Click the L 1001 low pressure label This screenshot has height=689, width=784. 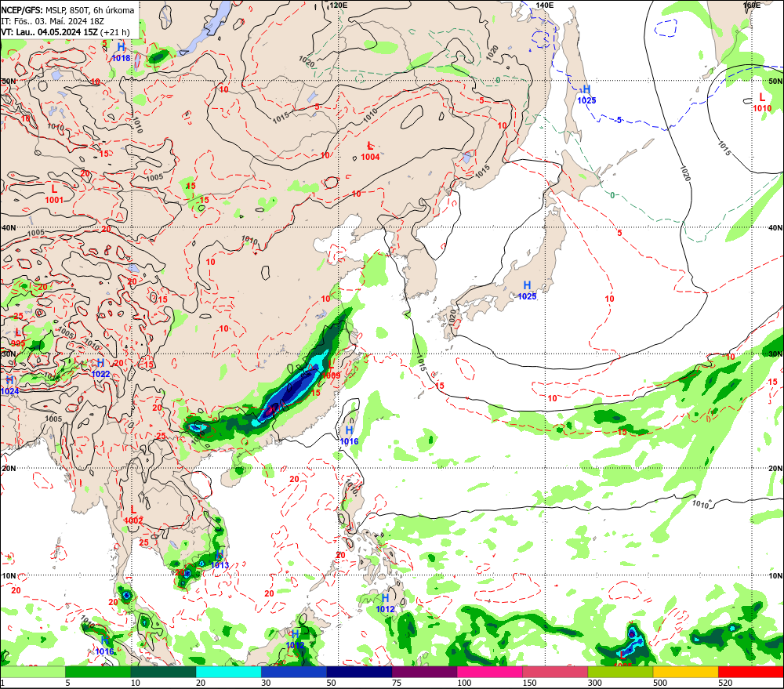55,194
